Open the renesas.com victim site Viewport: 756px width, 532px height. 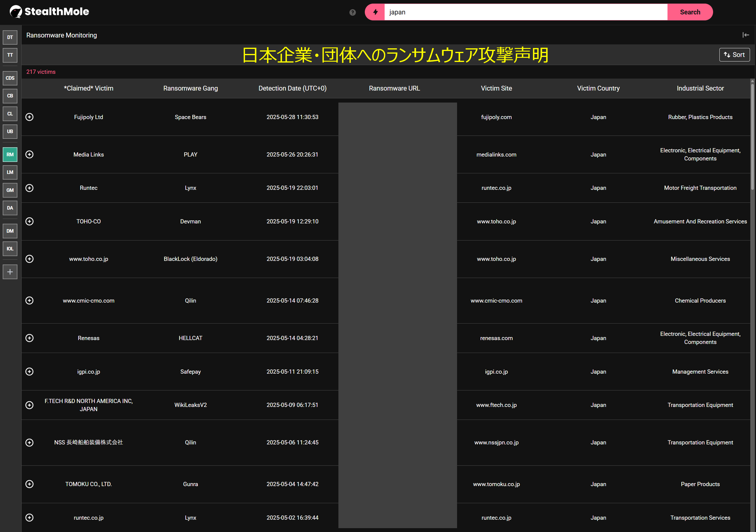496,338
